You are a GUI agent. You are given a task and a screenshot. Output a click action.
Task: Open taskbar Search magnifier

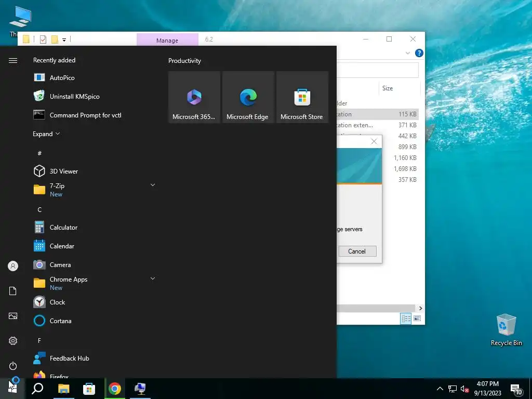point(37,389)
